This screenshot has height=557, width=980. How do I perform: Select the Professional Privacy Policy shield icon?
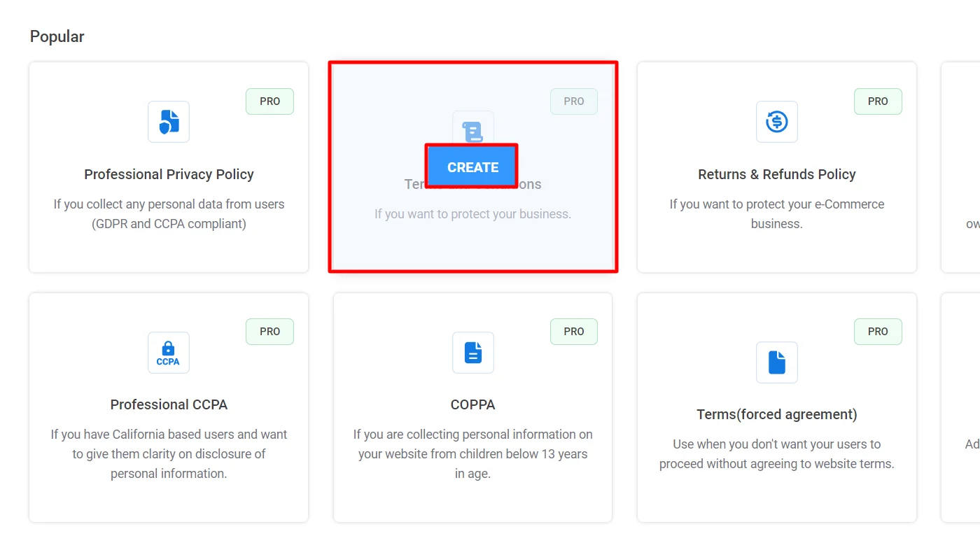click(168, 122)
